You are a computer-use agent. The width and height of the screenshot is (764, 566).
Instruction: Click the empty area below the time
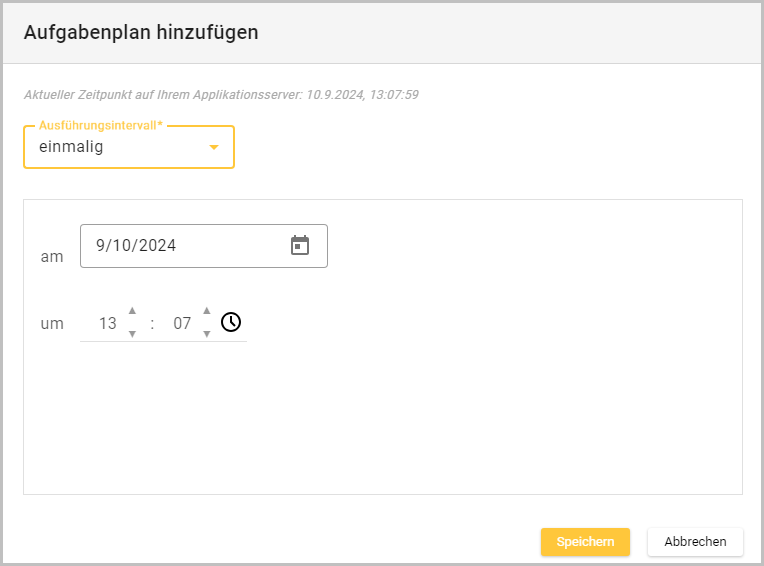pyautogui.click(x=380, y=420)
